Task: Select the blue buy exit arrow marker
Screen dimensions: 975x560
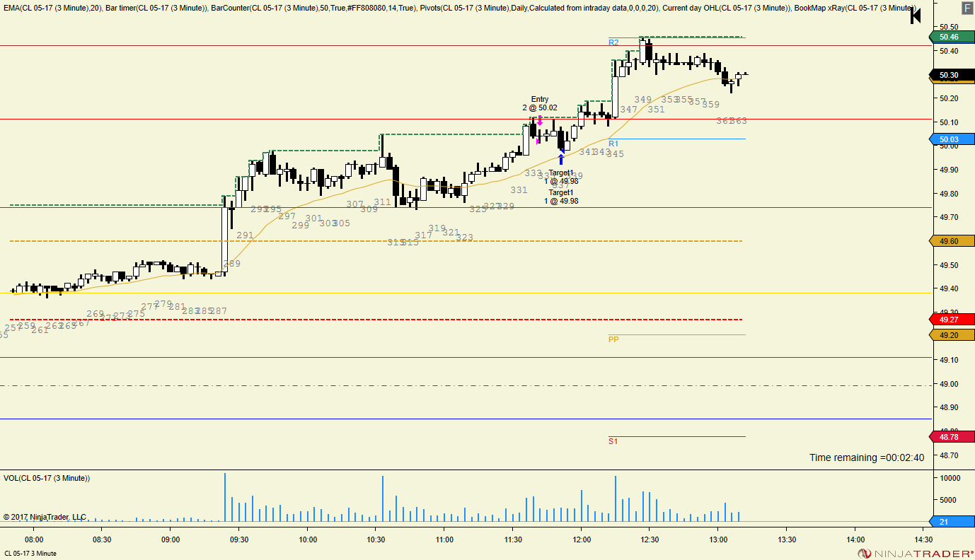Action: (x=561, y=159)
